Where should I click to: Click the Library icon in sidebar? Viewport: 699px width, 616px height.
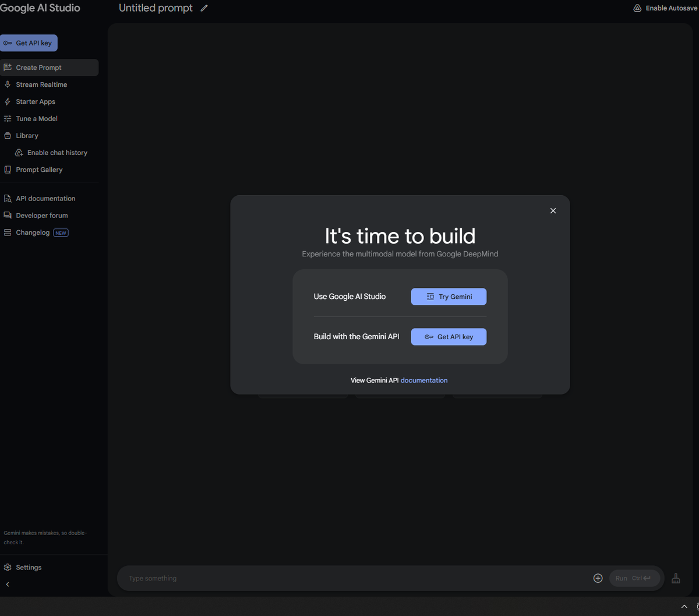(x=8, y=135)
